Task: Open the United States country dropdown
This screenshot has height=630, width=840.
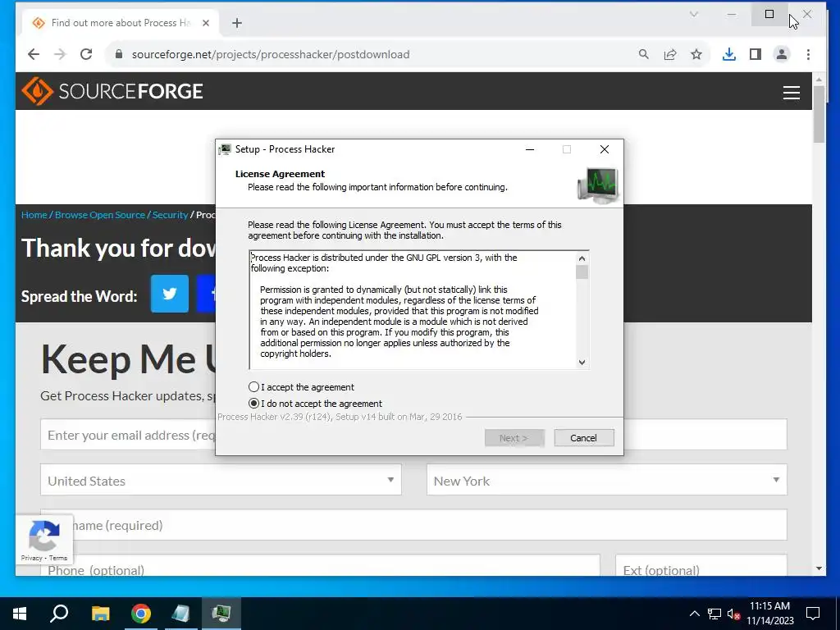Action: coord(221,480)
